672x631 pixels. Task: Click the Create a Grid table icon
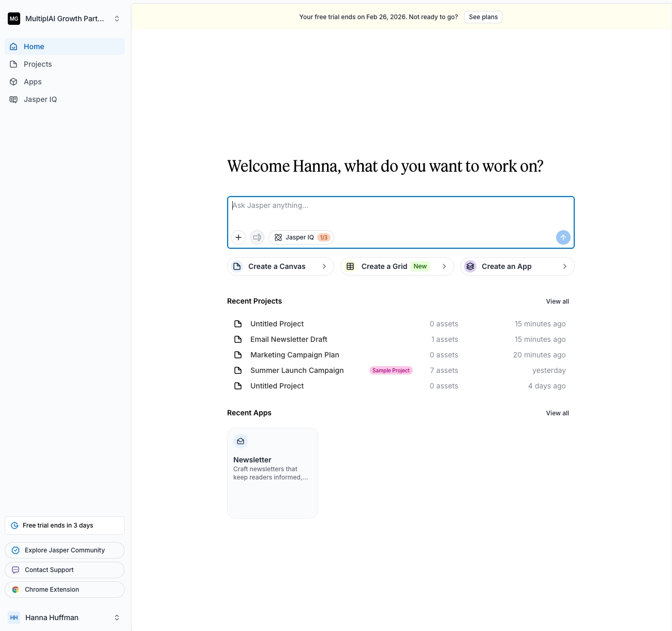350,266
